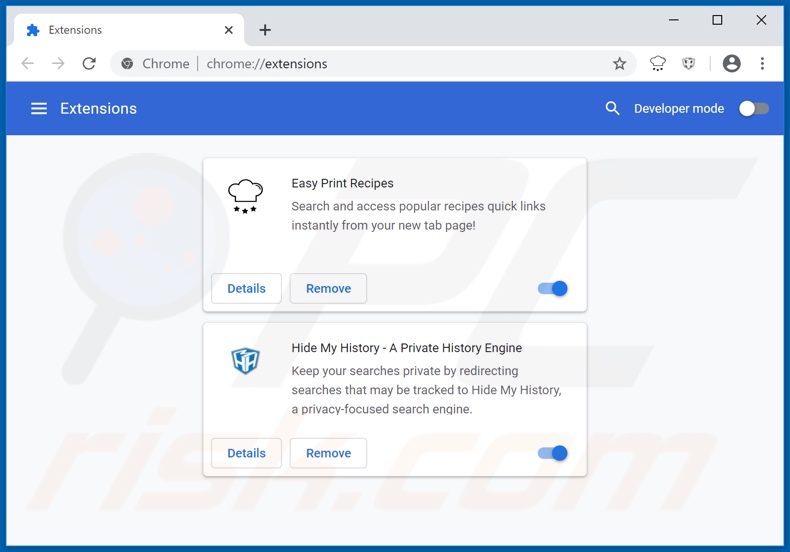The height and width of the screenshot is (552, 790).
Task: Click the Extensions page heading
Action: coord(98,108)
